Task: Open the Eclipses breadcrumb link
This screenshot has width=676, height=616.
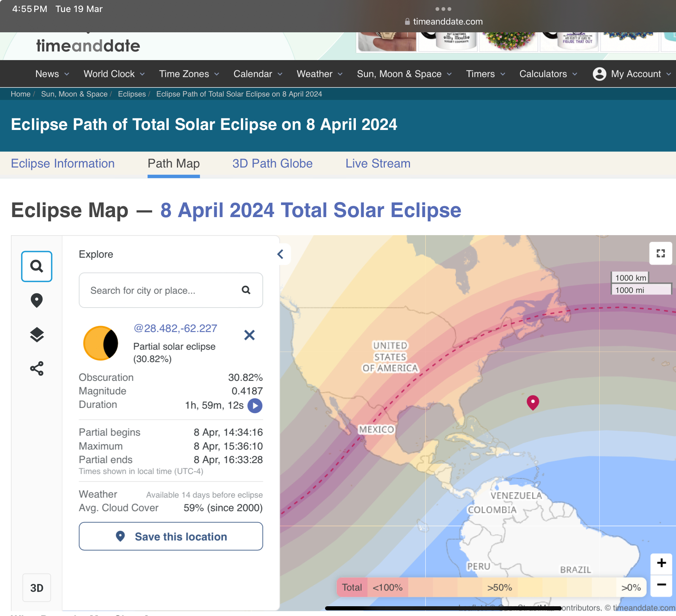Action: 132,94
